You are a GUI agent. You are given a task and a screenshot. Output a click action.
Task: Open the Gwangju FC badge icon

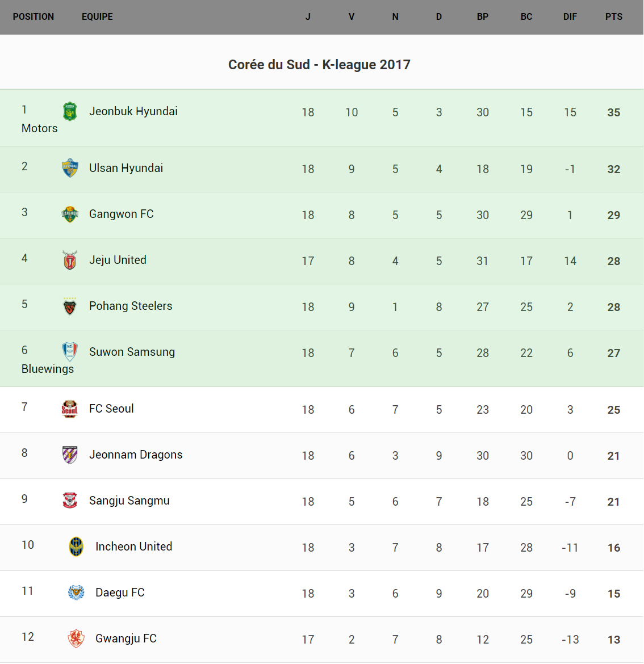click(76, 638)
